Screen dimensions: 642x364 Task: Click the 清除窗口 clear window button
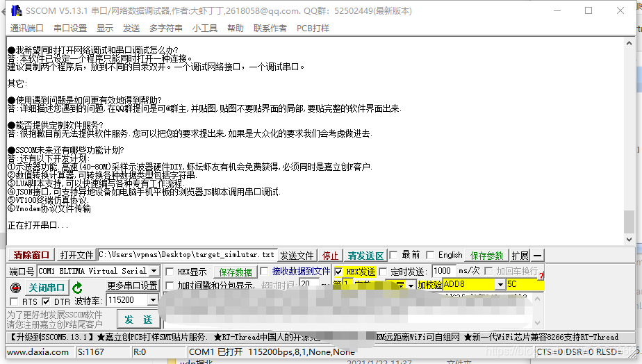tap(31, 255)
